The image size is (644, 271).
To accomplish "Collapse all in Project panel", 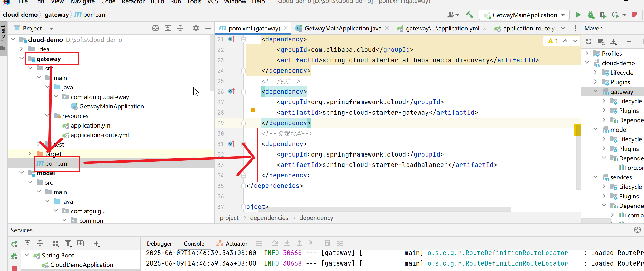I will click(x=180, y=28).
